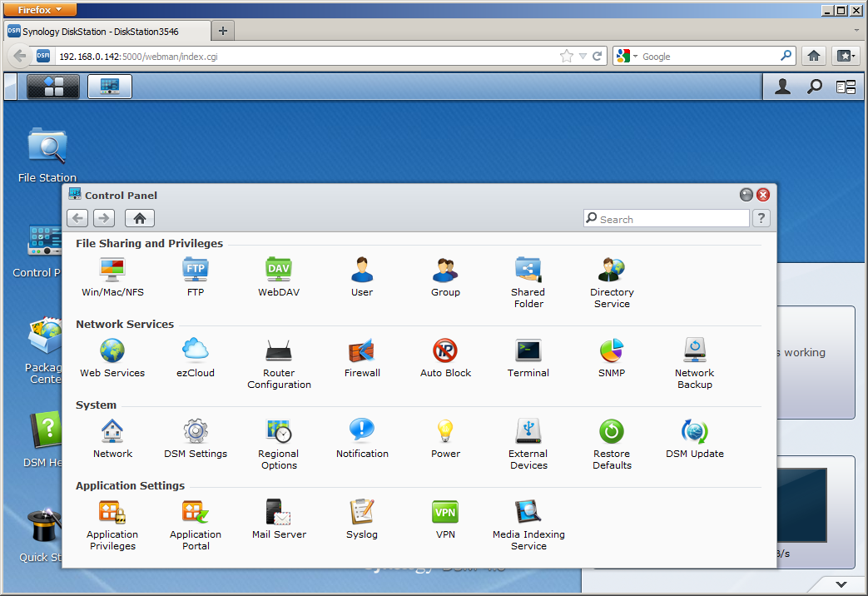The width and height of the screenshot is (868, 596).
Task: Select Control Panel in DSM taskbar
Action: click(x=110, y=87)
